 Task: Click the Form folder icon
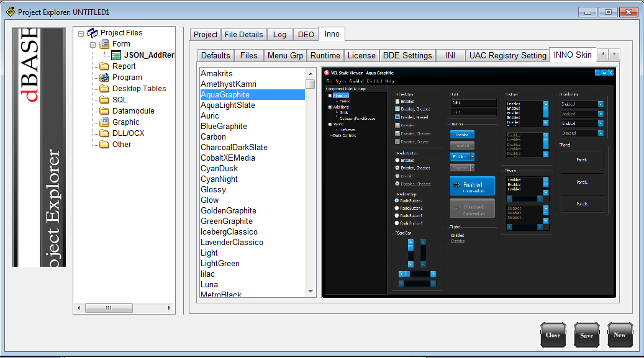click(104, 44)
